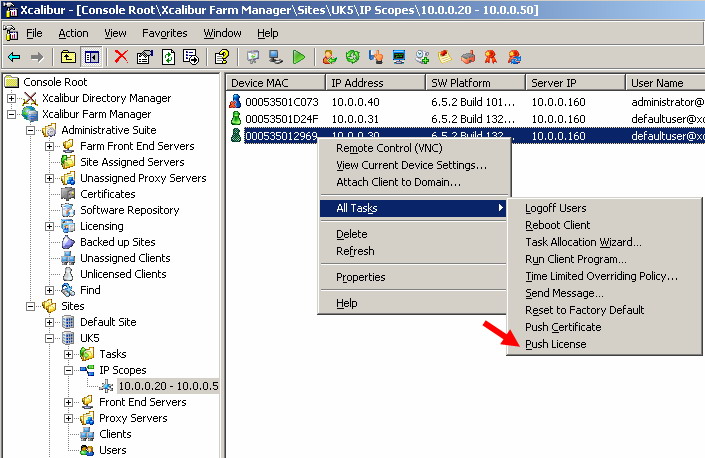Expand the Default Site node
This screenshot has height=458, width=705.
coord(49,322)
